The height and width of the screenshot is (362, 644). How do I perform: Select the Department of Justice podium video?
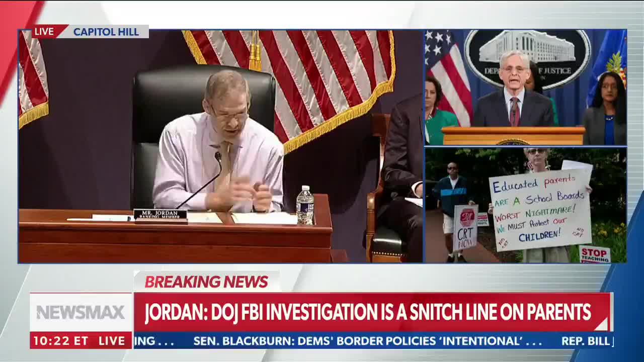pyautogui.click(x=526, y=87)
